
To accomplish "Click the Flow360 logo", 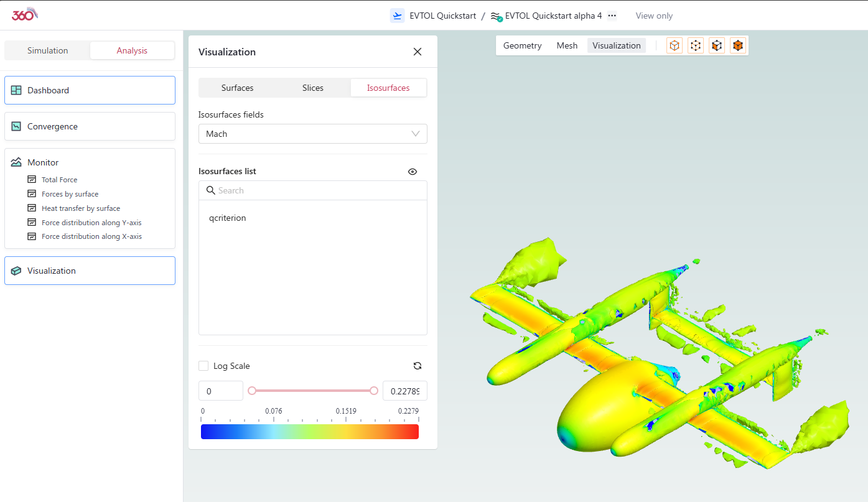I will click(25, 15).
